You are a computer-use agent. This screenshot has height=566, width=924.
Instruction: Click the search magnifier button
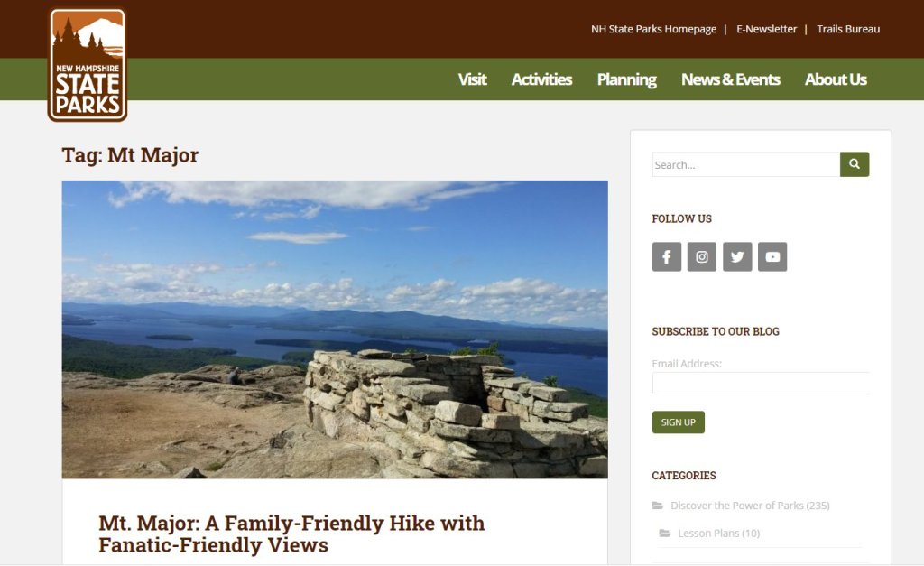(855, 164)
